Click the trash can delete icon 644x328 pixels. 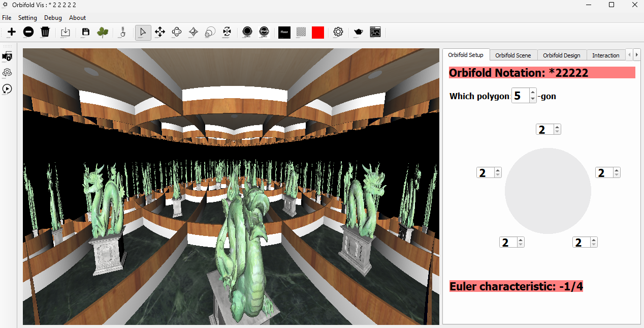point(45,32)
